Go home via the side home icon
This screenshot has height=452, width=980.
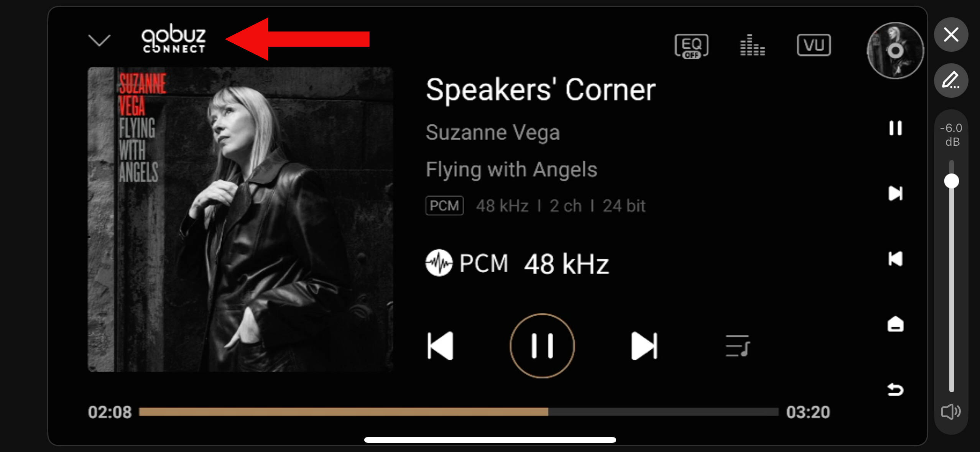tap(896, 324)
